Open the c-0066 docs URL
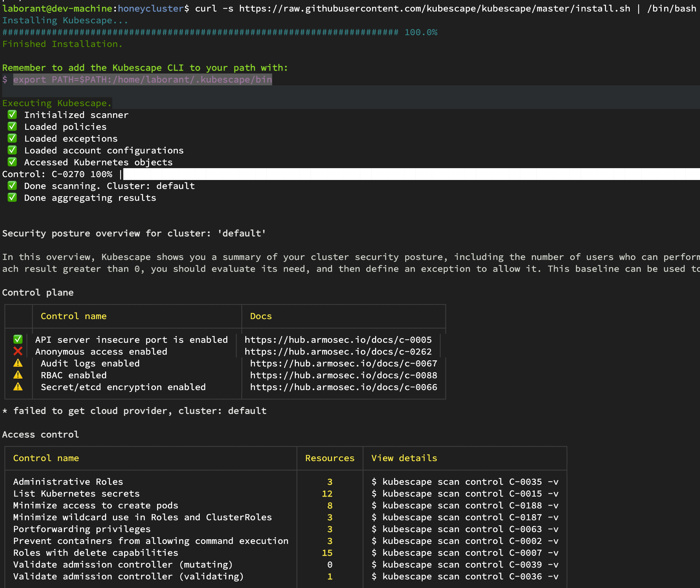This screenshot has width=700, height=588. 344,387
